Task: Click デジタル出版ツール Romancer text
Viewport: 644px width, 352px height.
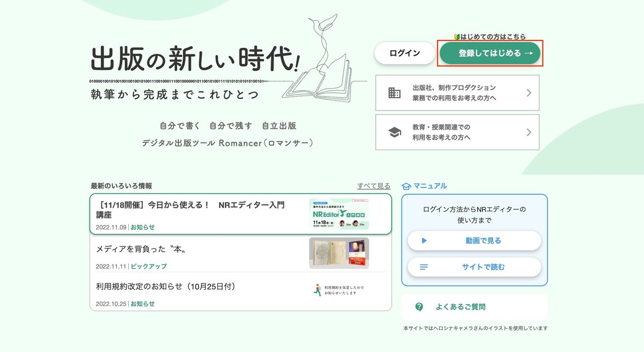Action: coord(228,143)
